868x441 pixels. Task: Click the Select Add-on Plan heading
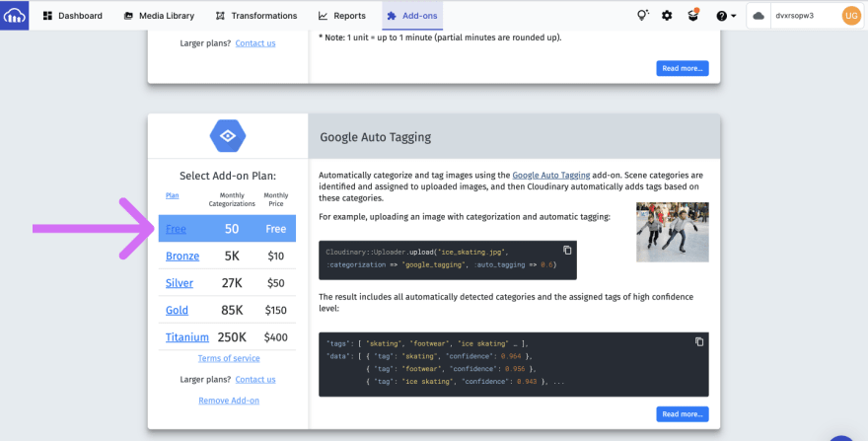pos(228,176)
